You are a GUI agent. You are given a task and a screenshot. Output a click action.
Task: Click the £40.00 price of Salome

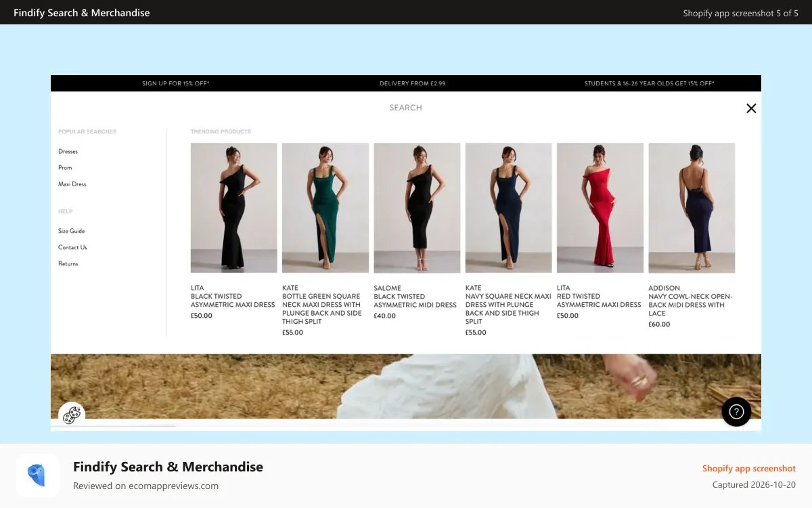(x=385, y=316)
